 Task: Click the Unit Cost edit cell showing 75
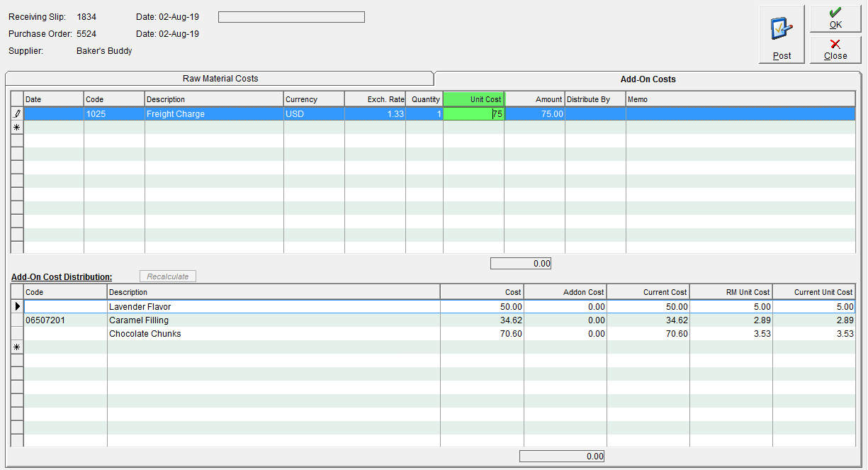pyautogui.click(x=473, y=113)
